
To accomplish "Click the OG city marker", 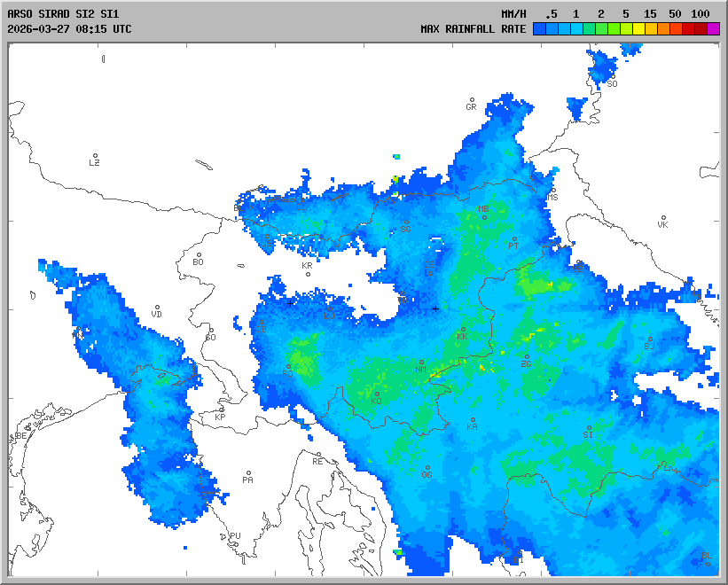I will click(x=427, y=468).
